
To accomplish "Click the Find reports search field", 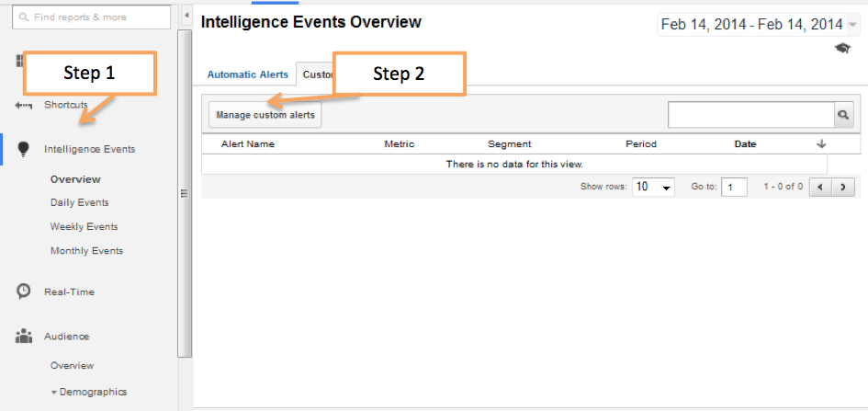I will pyautogui.click(x=91, y=17).
